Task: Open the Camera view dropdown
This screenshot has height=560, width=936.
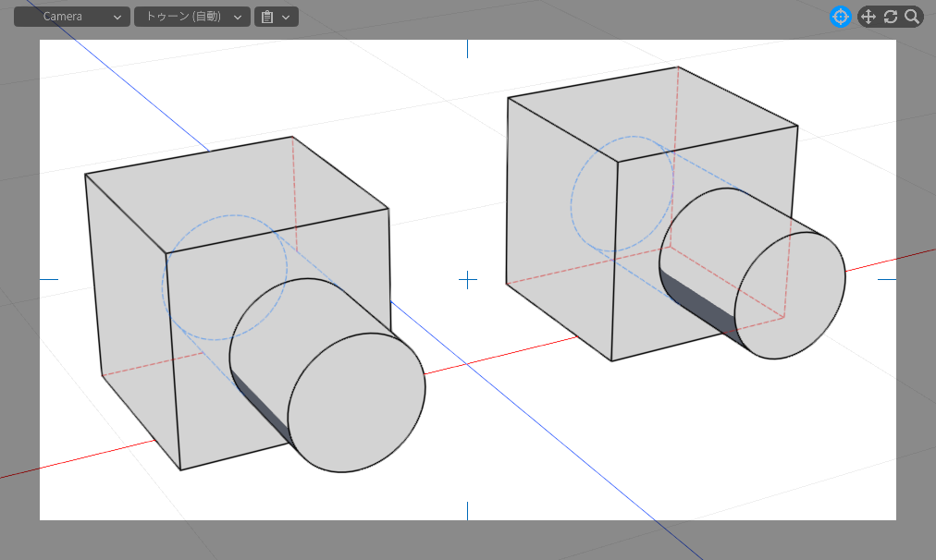Action: (x=71, y=17)
